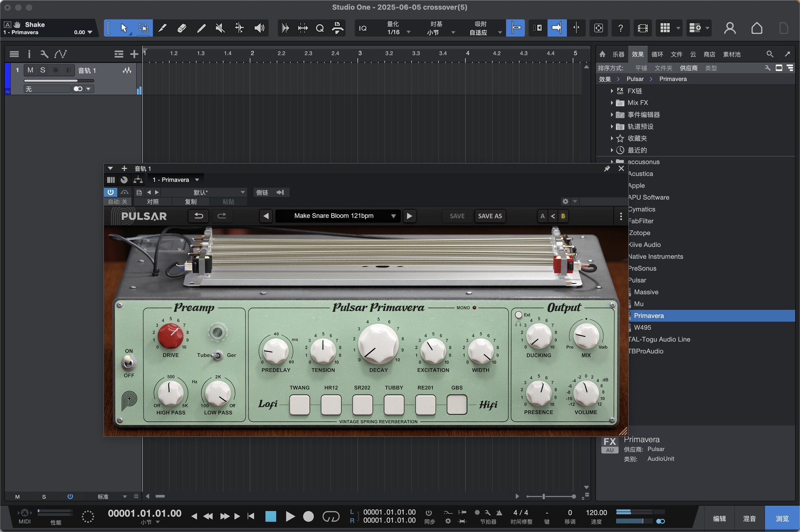The width and height of the screenshot is (800, 532).
Task: Expand the FX链 folder
Action: pos(612,91)
